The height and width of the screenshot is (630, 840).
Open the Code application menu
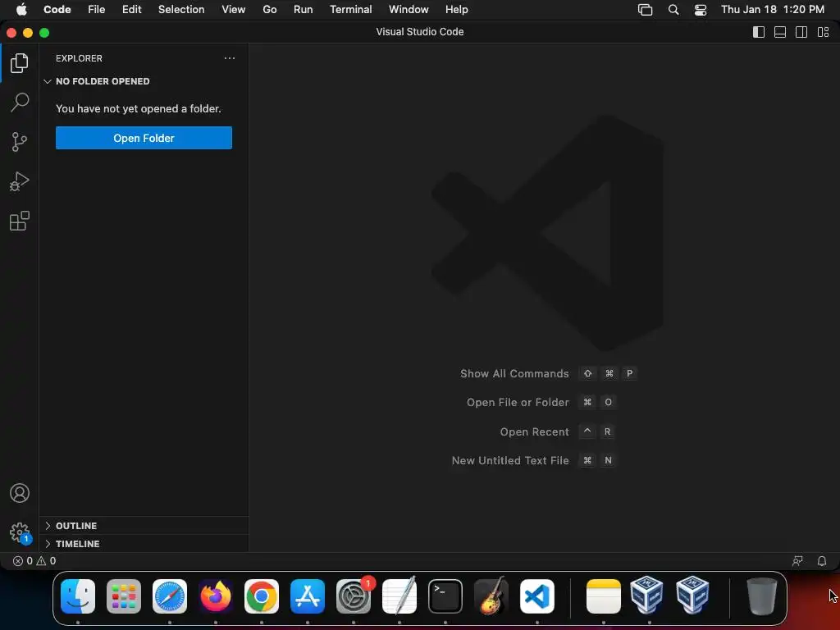coord(57,9)
